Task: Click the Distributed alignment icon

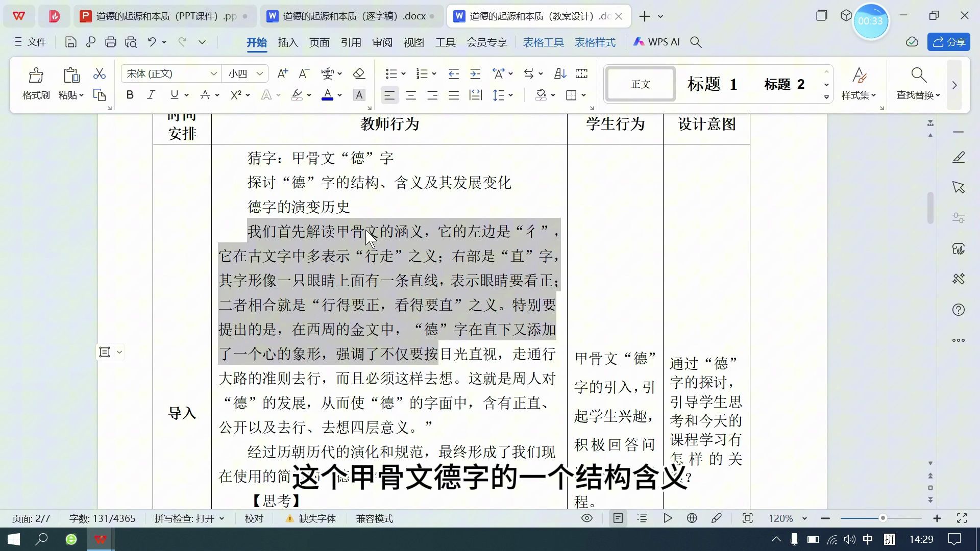Action: point(476,95)
